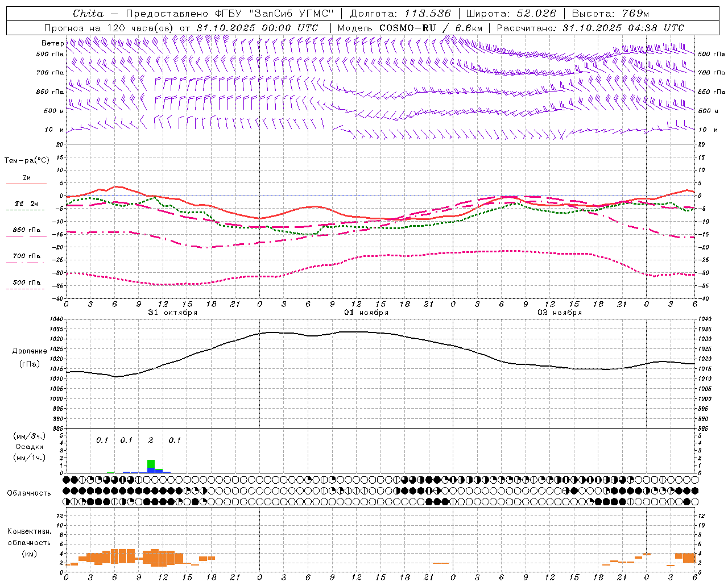Click the "Осадки" precipitation label
728x582 pixels.
pos(29,447)
